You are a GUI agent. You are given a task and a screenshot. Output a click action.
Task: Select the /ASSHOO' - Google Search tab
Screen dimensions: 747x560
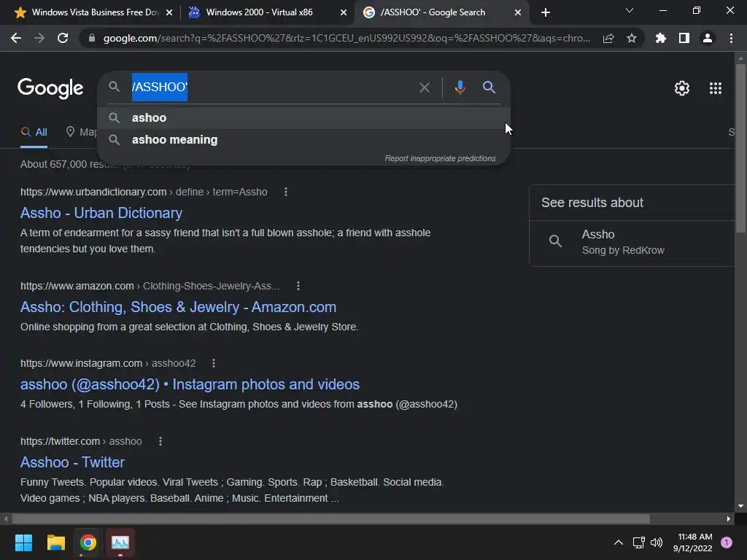click(x=433, y=12)
